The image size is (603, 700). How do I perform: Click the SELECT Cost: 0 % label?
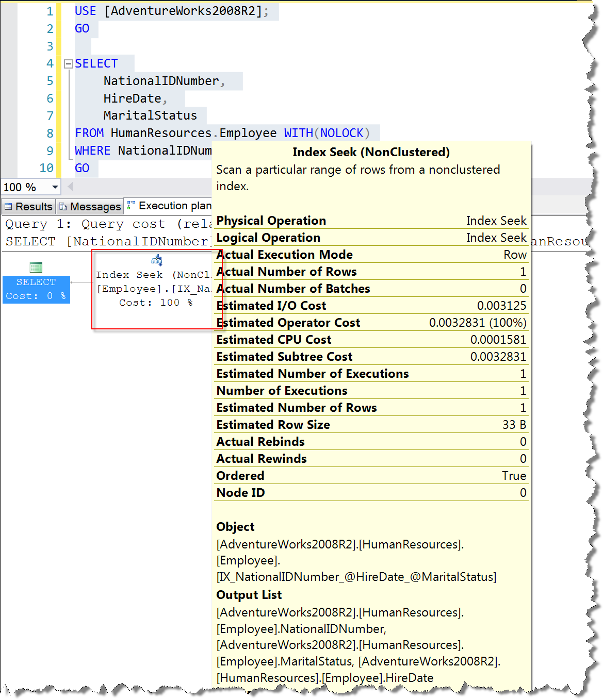tap(36, 289)
